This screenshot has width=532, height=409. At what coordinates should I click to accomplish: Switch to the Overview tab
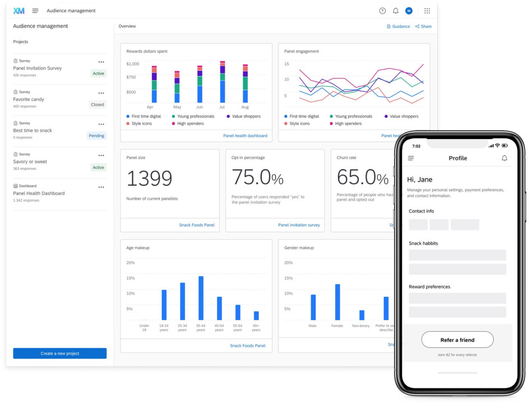tap(127, 26)
